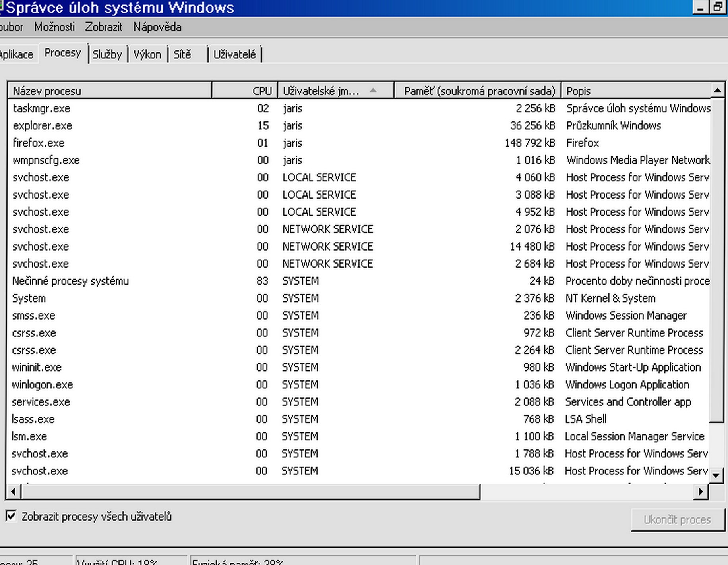Sort by 'Název procesu' column header
The height and width of the screenshot is (565, 728).
pos(109,91)
